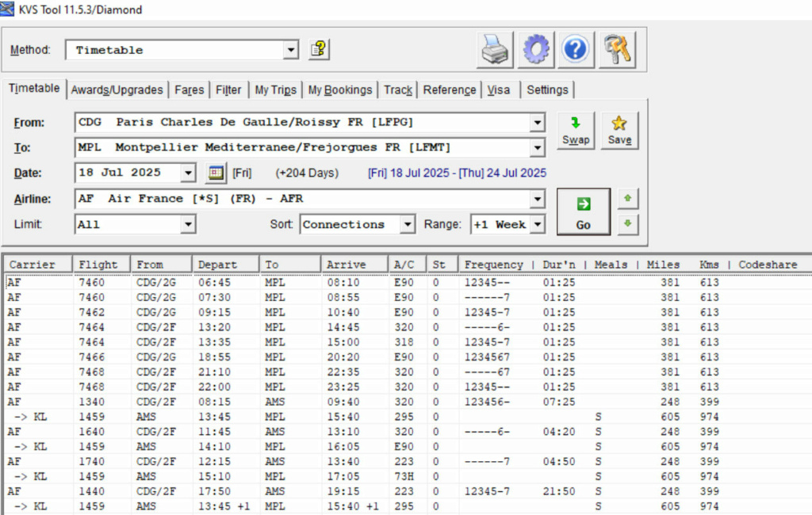The height and width of the screenshot is (515, 812).
Task: Select the AF 7462 flight departing 09:15
Action: pyautogui.click(x=406, y=313)
